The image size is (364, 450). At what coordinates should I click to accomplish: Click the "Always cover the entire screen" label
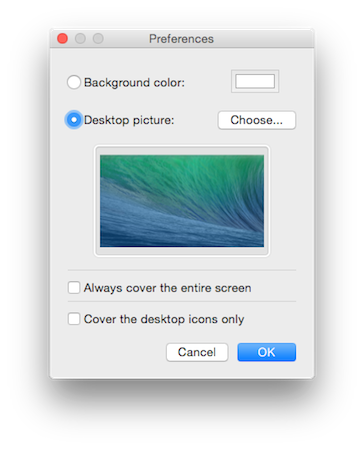pos(167,288)
